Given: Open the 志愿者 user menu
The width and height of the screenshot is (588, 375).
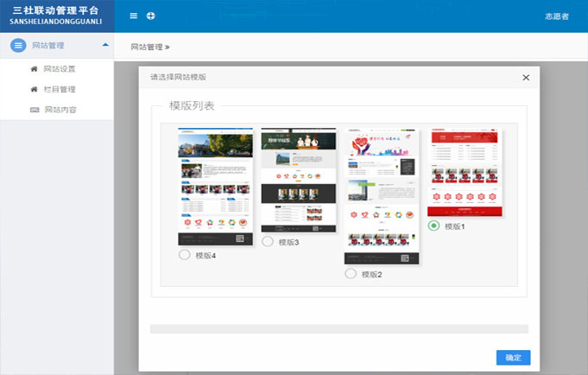Looking at the screenshot, I should click(556, 16).
